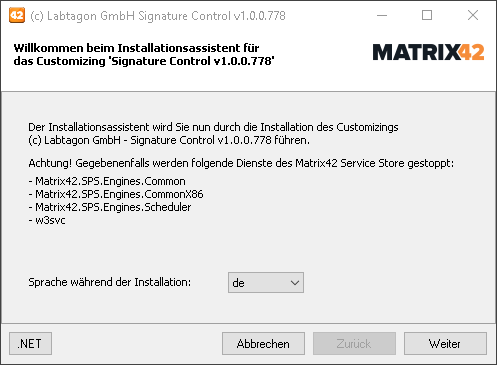Close the installer with the X button
The width and height of the screenshot is (497, 365).
473,15
